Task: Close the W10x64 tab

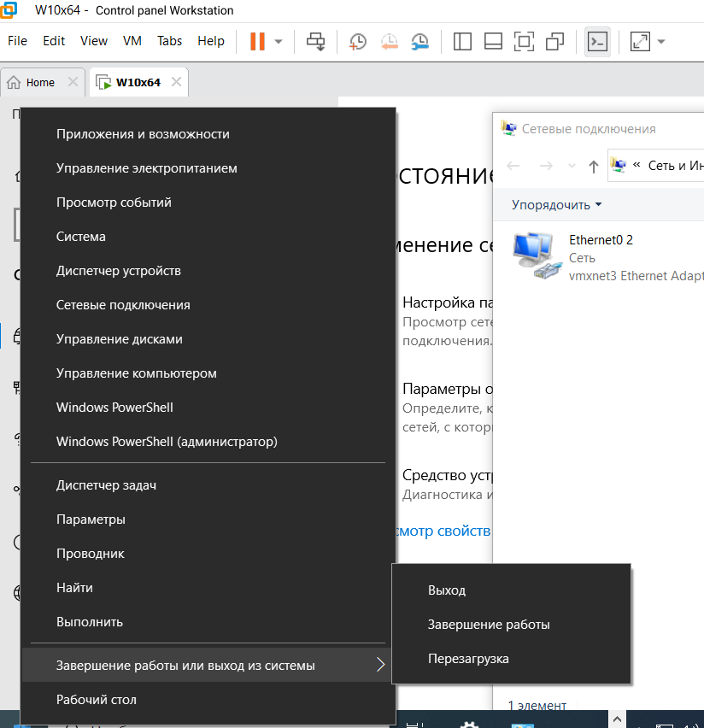Action: 177,83
